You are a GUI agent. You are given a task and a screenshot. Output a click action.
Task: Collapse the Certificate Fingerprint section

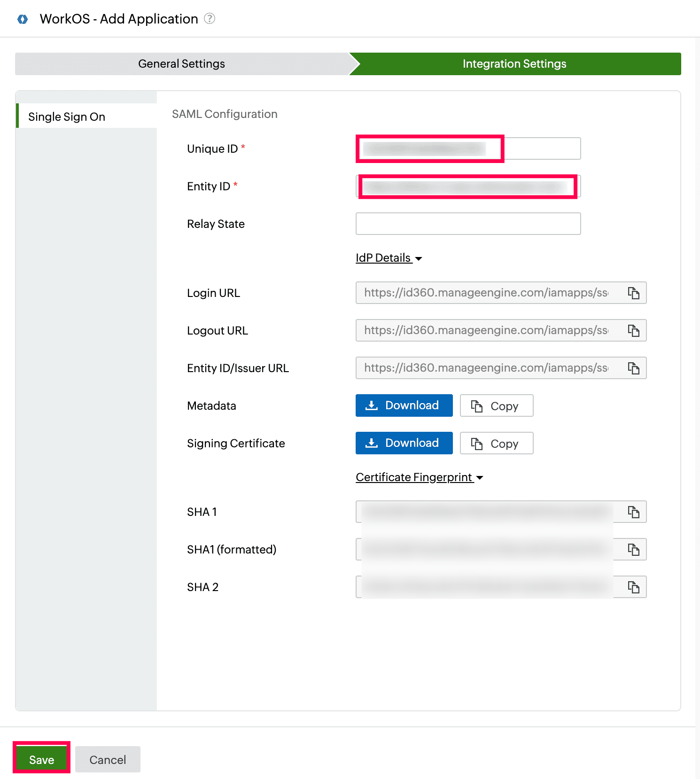point(420,477)
